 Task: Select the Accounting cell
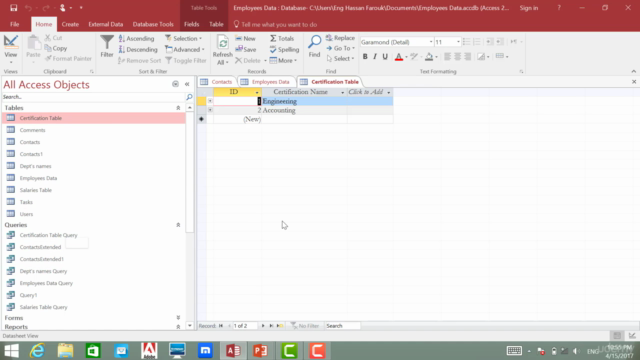click(304, 110)
